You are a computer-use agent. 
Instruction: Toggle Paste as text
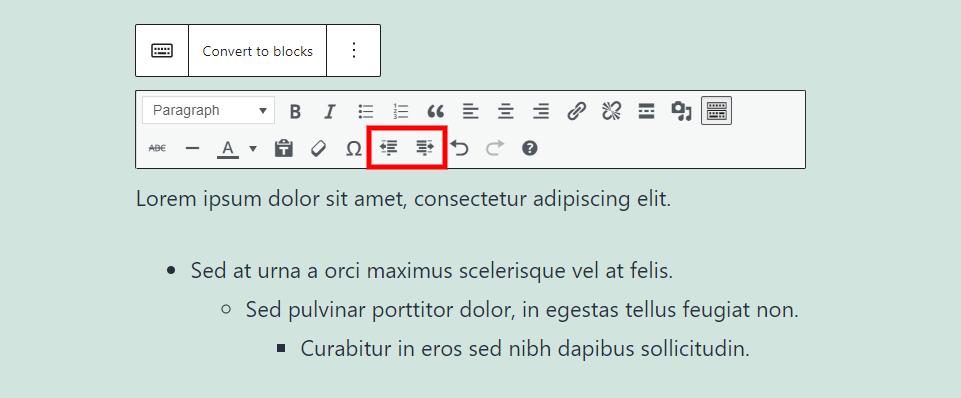coord(283,148)
